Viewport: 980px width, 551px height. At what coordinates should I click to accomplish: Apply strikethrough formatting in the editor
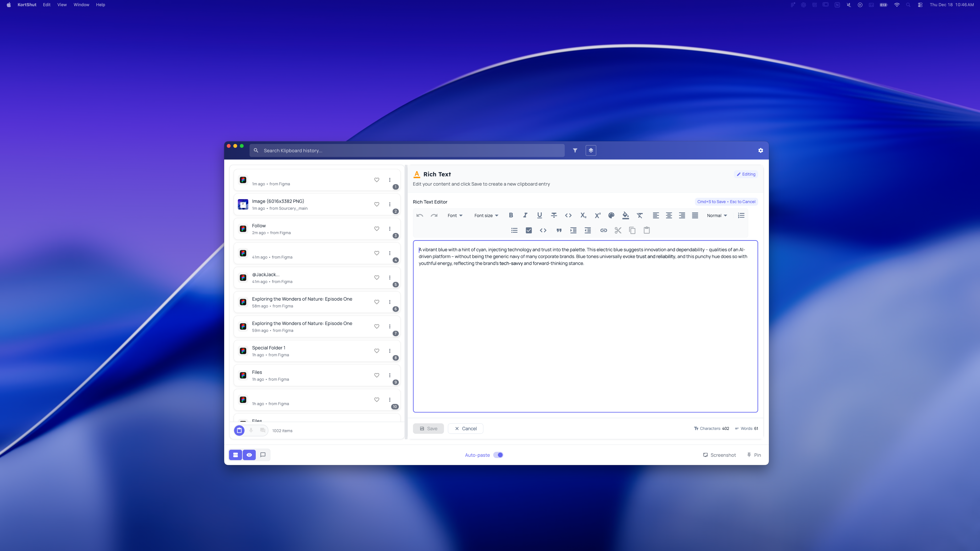click(x=554, y=215)
